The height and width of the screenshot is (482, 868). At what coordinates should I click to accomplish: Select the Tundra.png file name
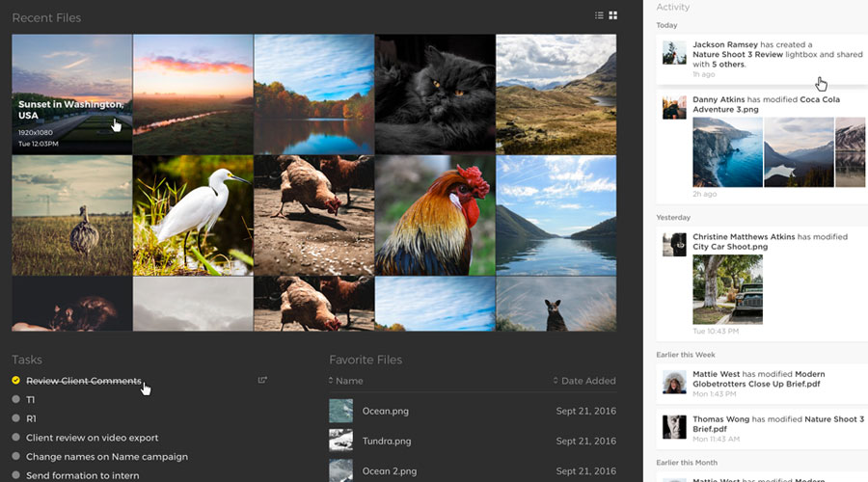click(387, 442)
